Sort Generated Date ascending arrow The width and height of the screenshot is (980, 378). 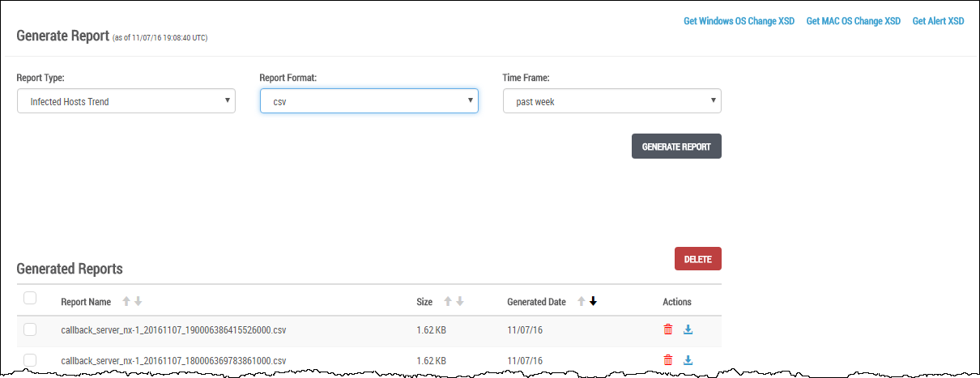pyautogui.click(x=581, y=301)
